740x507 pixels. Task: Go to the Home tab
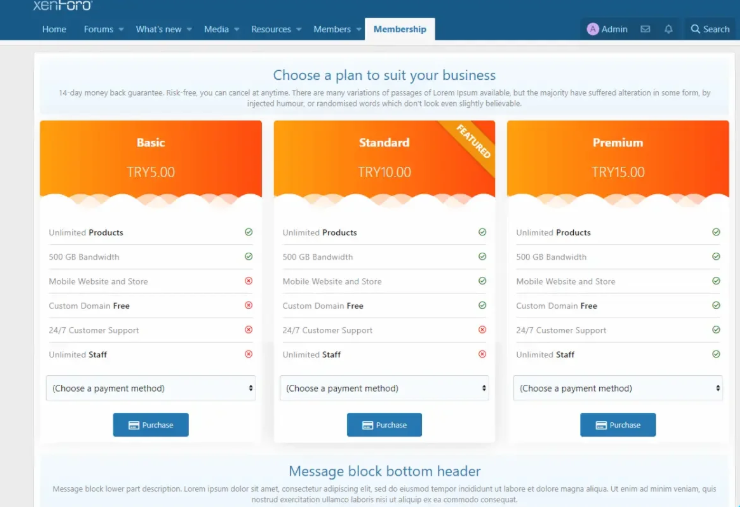(54, 29)
